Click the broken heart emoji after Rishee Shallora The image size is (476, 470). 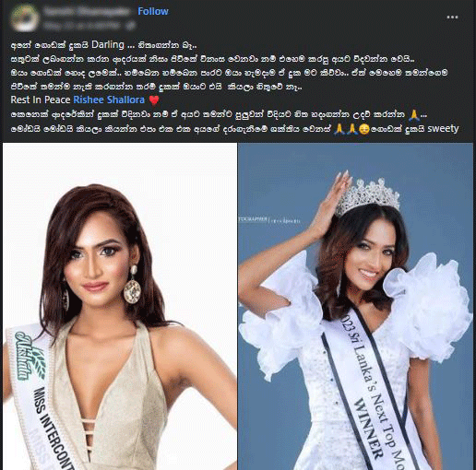[x=154, y=100]
